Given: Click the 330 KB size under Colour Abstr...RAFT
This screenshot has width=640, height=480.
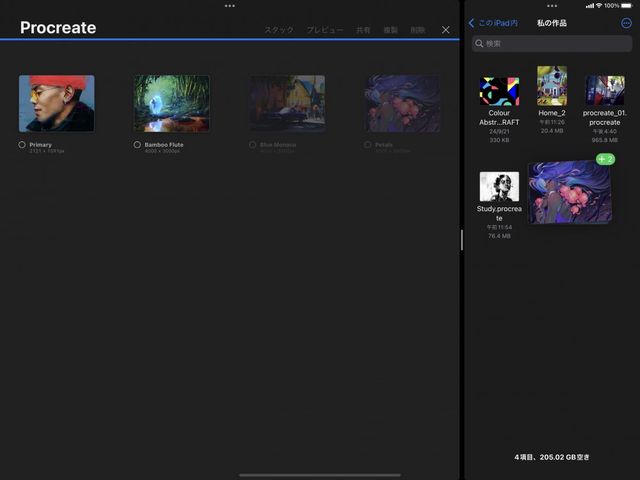Looking at the screenshot, I should (499, 140).
